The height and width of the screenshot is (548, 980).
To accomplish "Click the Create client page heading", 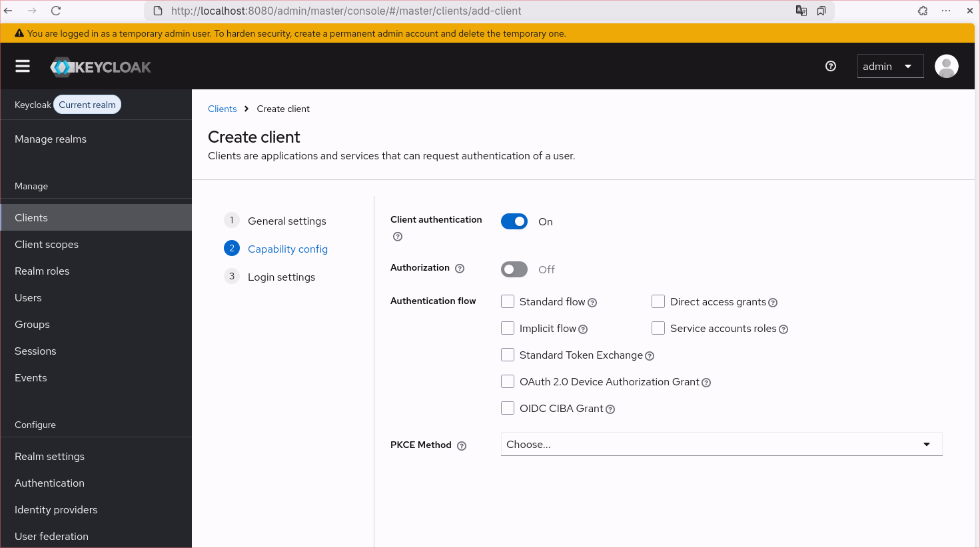I will (254, 137).
